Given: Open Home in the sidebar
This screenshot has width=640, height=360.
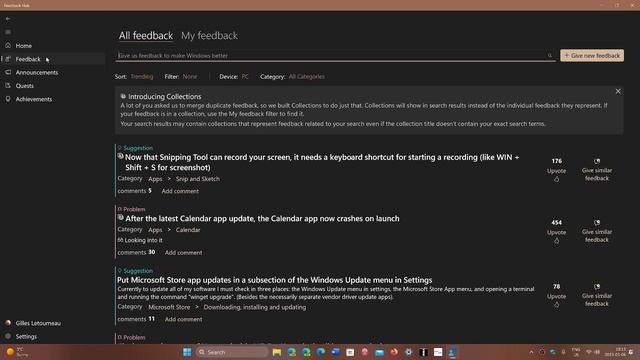Looking at the screenshot, I should click(53, 46).
